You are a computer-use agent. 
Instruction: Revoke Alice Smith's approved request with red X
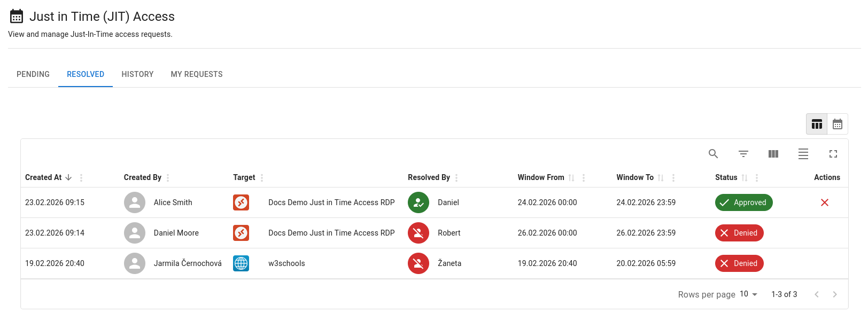point(824,202)
